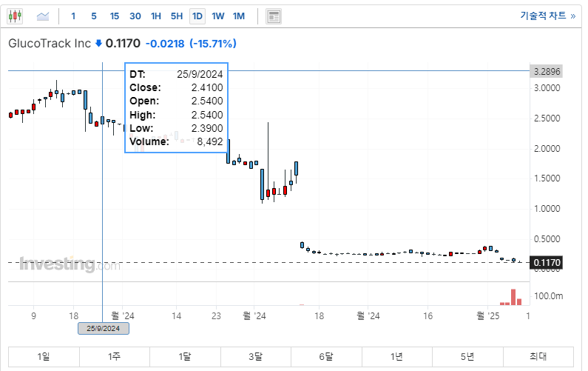The height and width of the screenshot is (371, 588).
Task: Click the blue down arrow next to price
Action: [98, 44]
